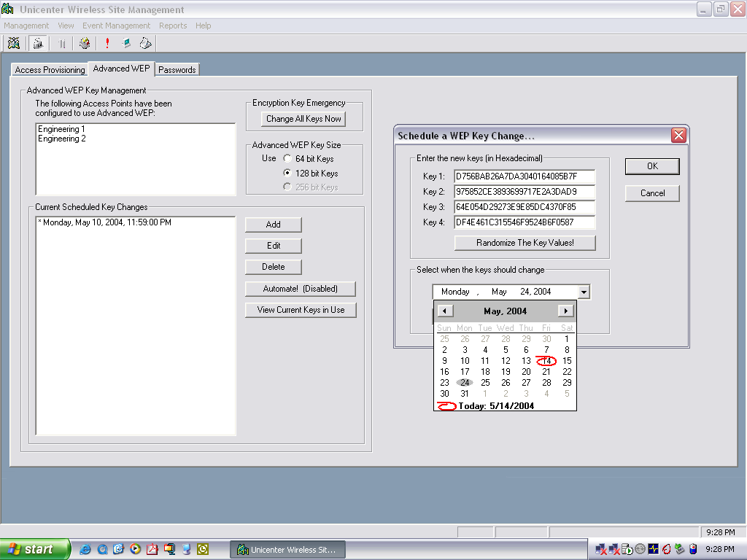Pick May 10 in the calendar
This screenshot has height=560, width=747.
tap(465, 361)
